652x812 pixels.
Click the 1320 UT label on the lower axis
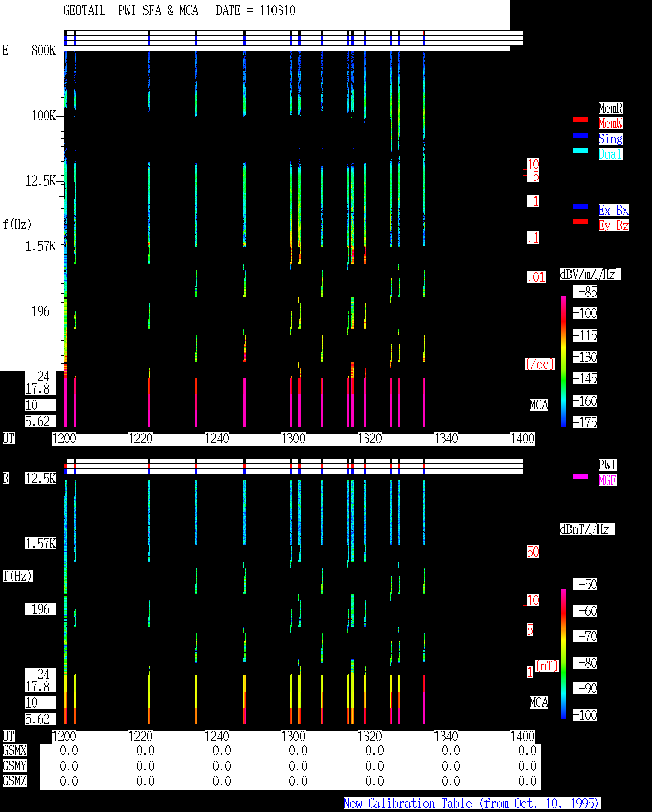(x=370, y=737)
